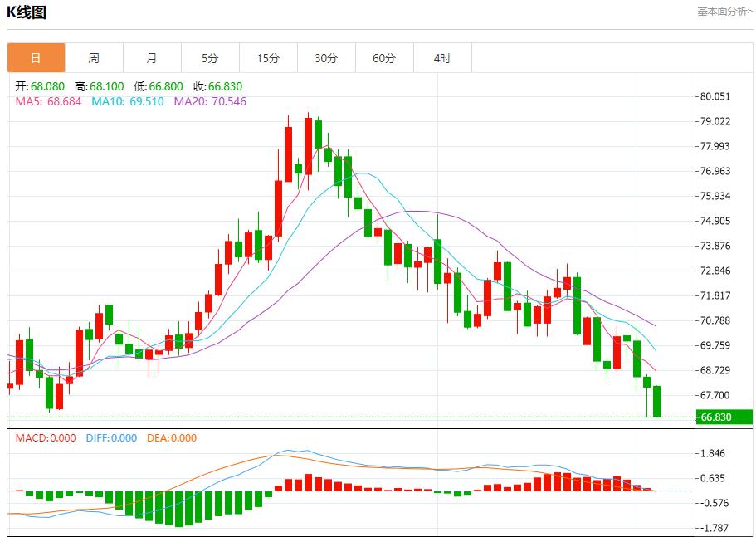The width and height of the screenshot is (756, 537).
Task: Open the 60分 interval tab
Action: pyautogui.click(x=385, y=58)
